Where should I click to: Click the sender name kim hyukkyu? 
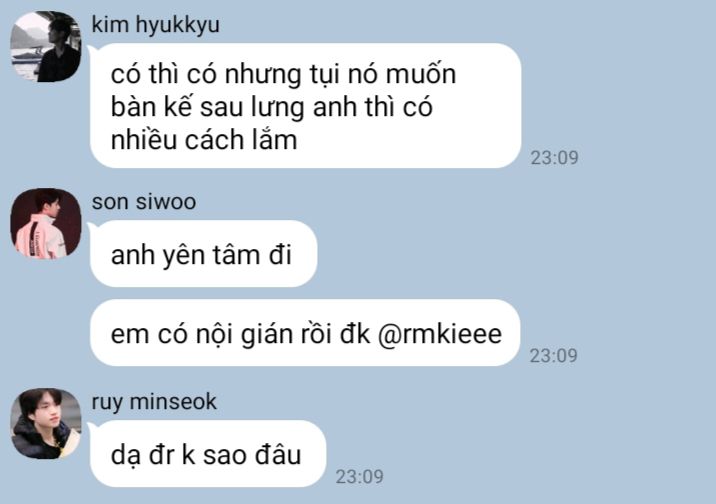point(155,25)
